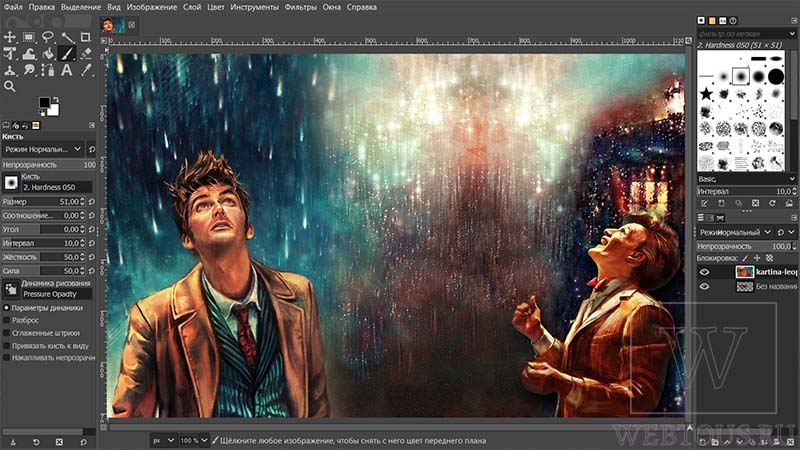Select the Paths tool
The height and width of the screenshot is (450, 800).
[x=47, y=70]
